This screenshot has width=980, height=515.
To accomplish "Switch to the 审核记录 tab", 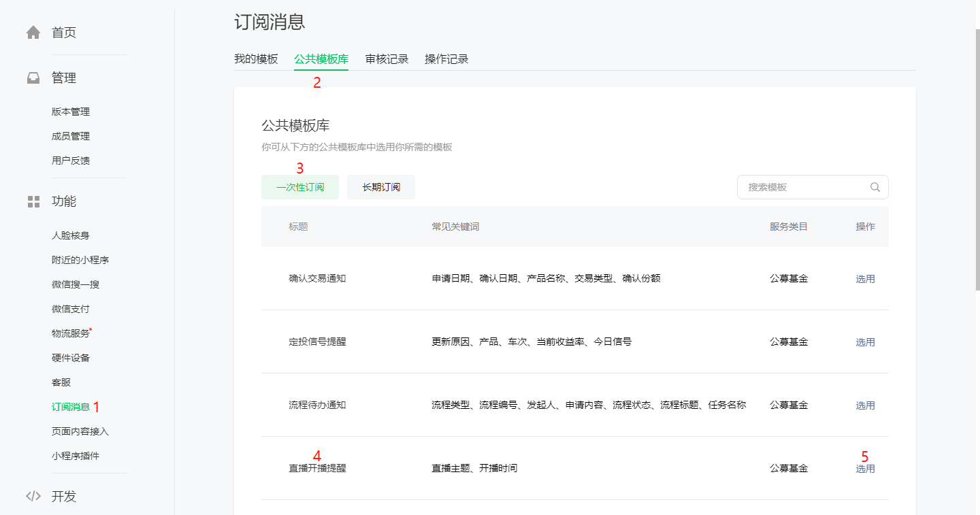I will point(387,59).
